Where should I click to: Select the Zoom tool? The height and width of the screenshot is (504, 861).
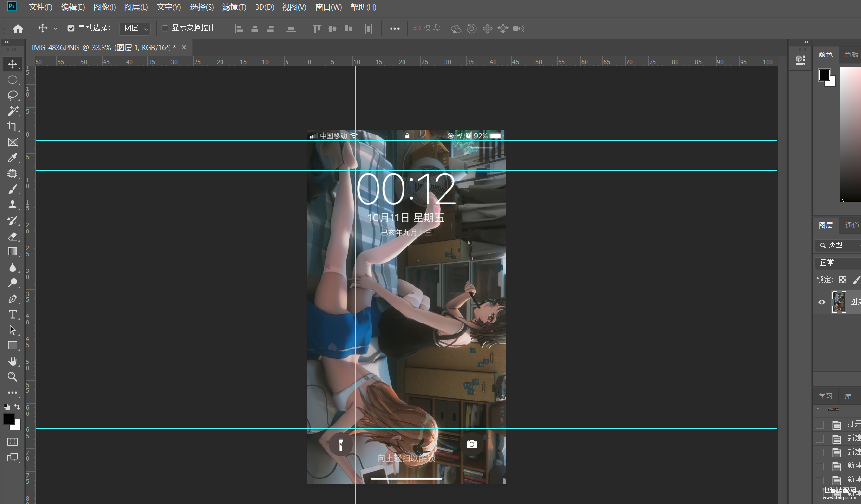13,377
